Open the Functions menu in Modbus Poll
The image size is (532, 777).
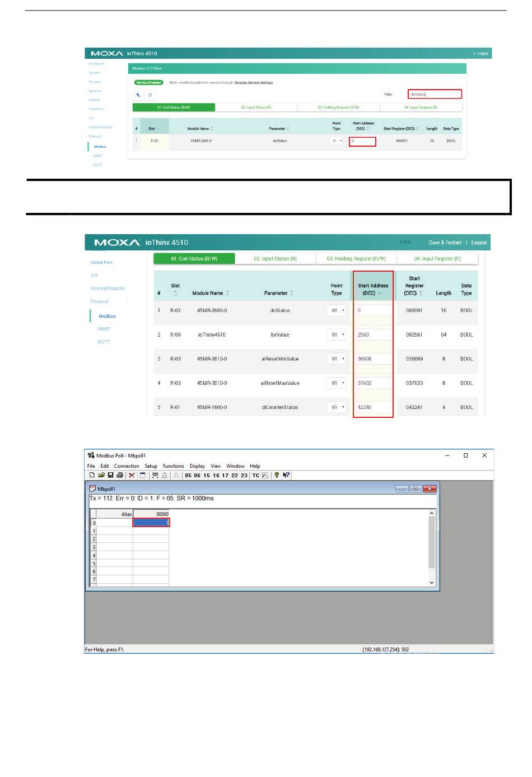[174, 466]
